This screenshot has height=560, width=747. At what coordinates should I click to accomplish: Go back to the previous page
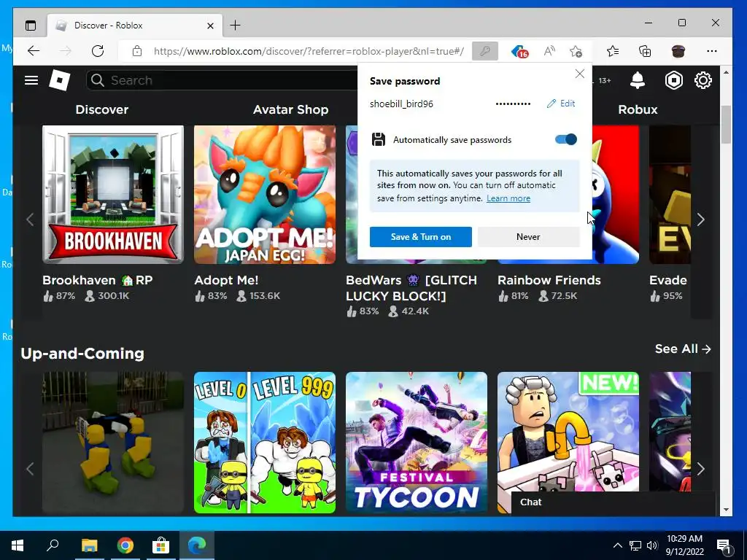pyautogui.click(x=34, y=51)
